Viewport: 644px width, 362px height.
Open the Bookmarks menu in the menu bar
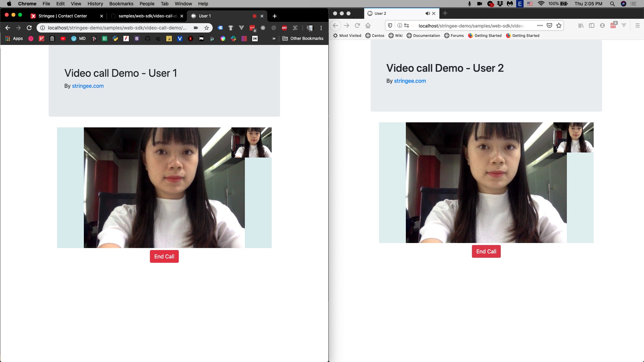coord(121,4)
